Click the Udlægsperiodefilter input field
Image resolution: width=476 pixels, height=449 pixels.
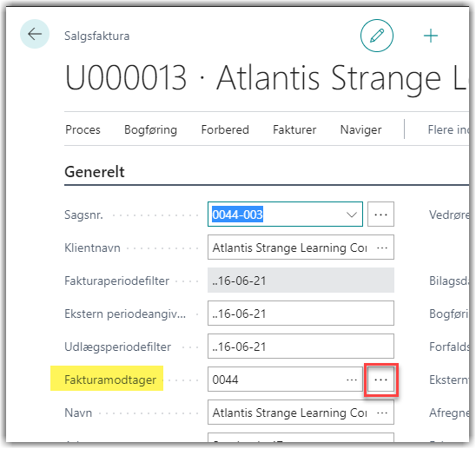click(x=301, y=347)
